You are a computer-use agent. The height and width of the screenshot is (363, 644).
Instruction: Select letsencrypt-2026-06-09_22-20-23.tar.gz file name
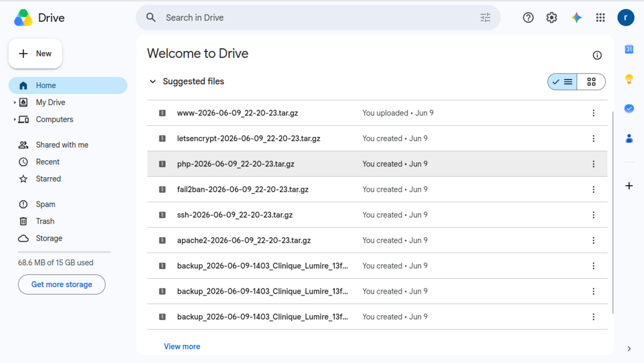[248, 139]
